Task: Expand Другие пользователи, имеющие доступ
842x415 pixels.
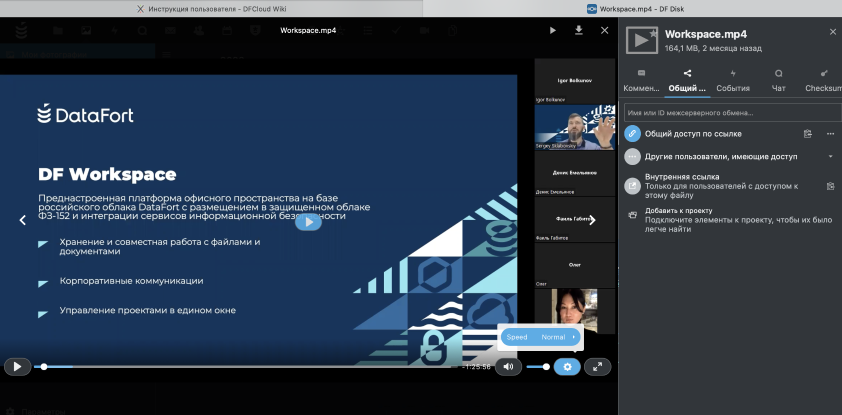Action: pyautogui.click(x=831, y=157)
